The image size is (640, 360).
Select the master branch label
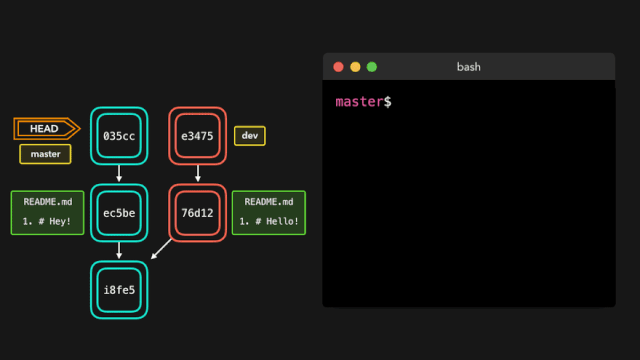tap(45, 154)
